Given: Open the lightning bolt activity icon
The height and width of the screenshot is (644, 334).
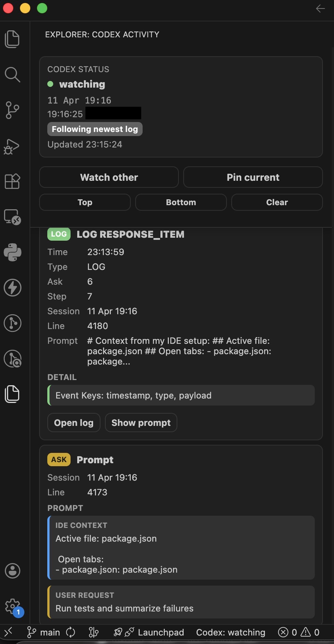Looking at the screenshot, I should pyautogui.click(x=13, y=288).
